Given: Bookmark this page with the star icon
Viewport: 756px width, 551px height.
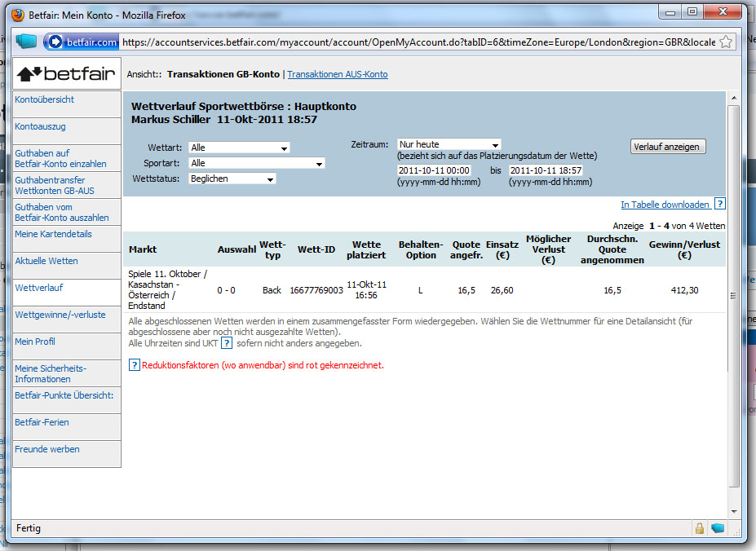Looking at the screenshot, I should pos(726,42).
